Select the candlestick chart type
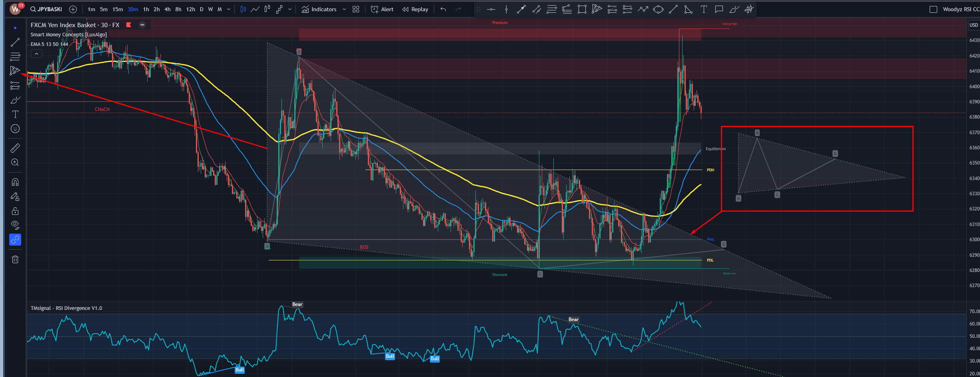980x377 pixels. [243, 9]
